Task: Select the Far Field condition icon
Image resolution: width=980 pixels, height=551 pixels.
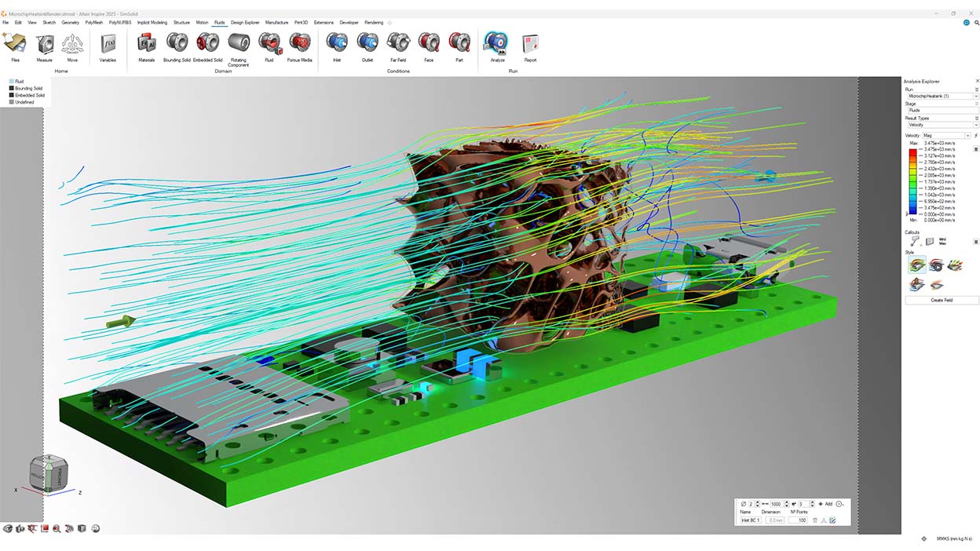Action: [x=397, y=43]
